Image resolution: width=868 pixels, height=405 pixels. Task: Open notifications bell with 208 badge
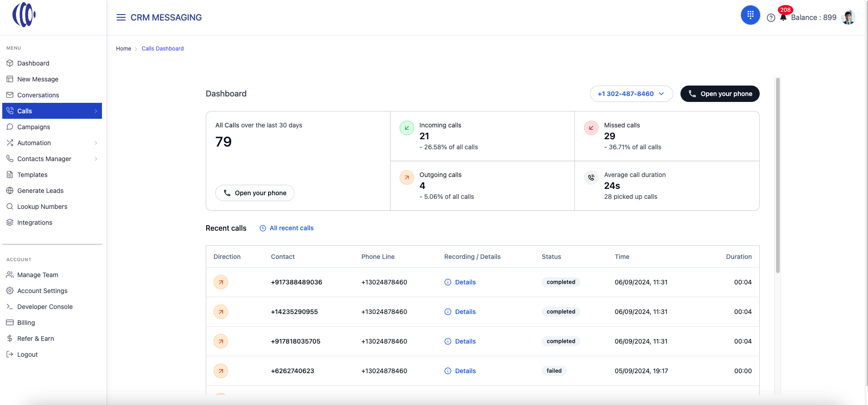[783, 17]
